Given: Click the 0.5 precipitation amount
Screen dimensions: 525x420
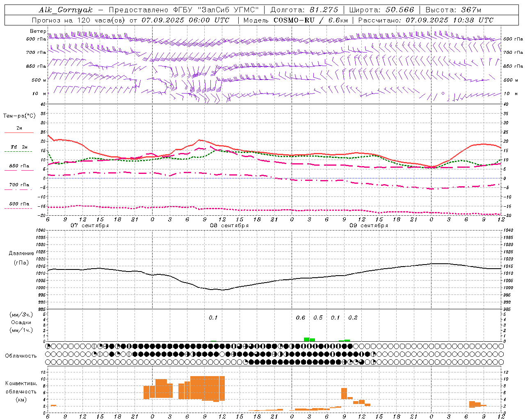Looking at the screenshot, I should coord(318,317).
